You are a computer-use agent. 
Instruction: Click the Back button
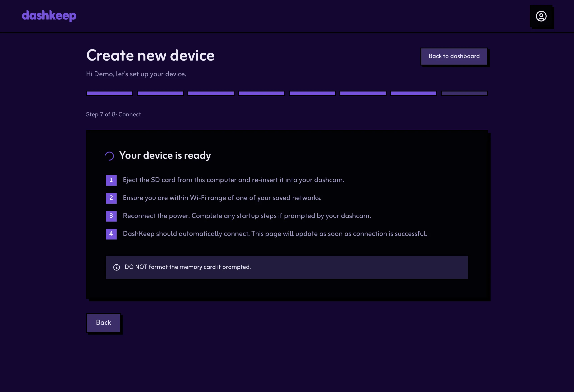103,322
